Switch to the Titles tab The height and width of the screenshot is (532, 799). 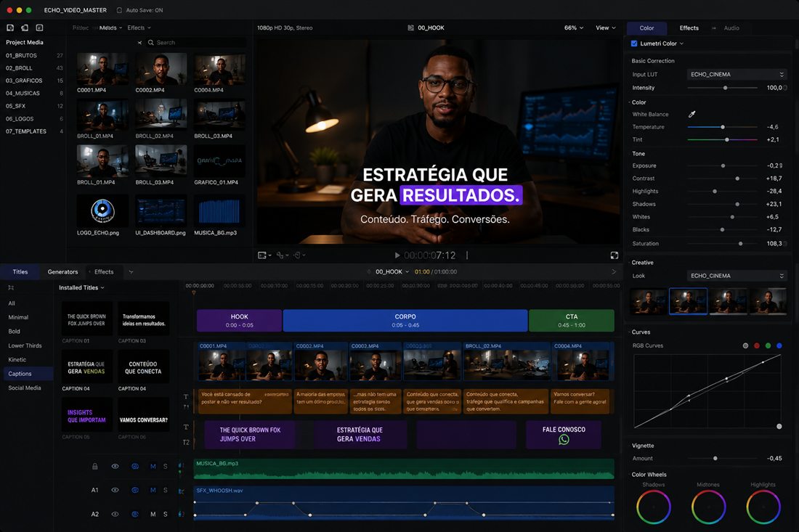[x=20, y=272]
